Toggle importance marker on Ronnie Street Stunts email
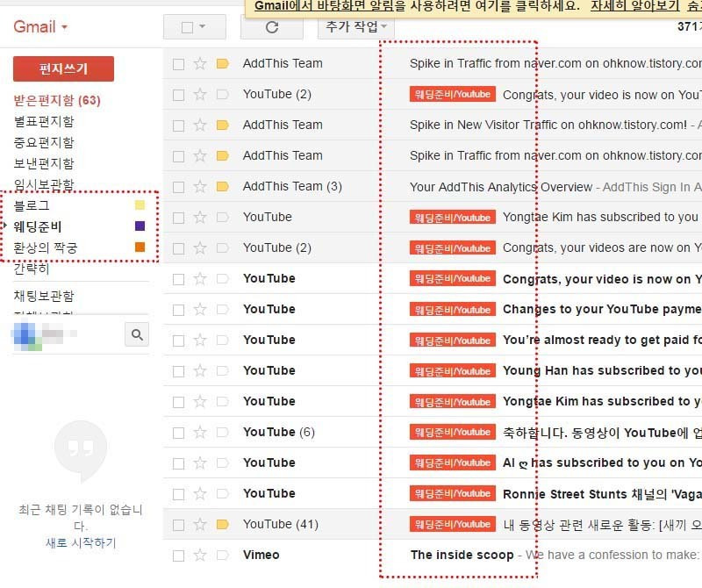The height and width of the screenshot is (588, 702). (223, 494)
